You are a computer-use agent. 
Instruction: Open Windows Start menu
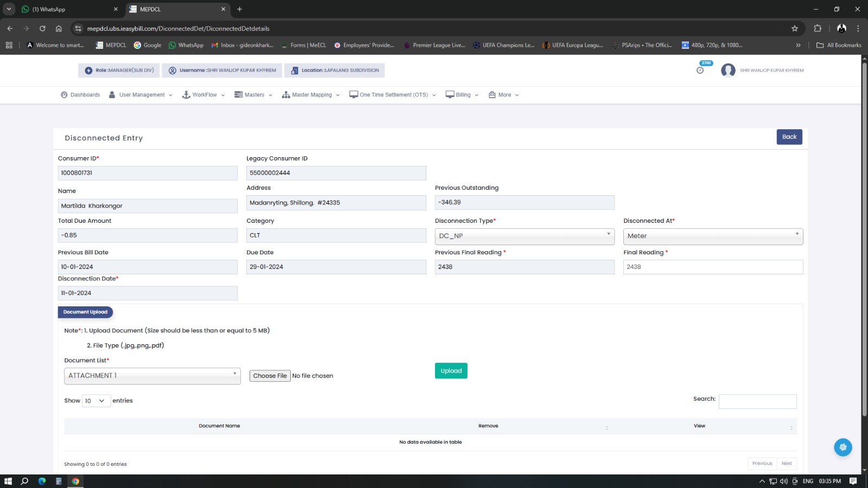tap(8, 481)
